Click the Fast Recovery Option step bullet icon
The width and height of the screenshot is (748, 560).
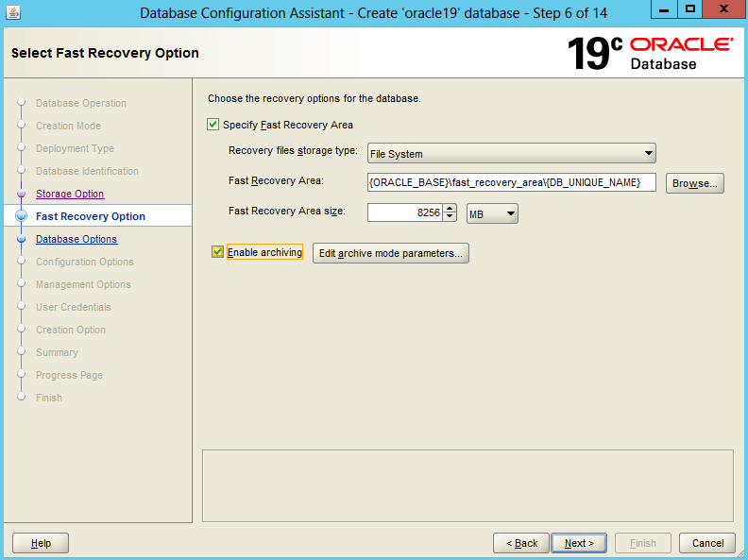(21, 216)
